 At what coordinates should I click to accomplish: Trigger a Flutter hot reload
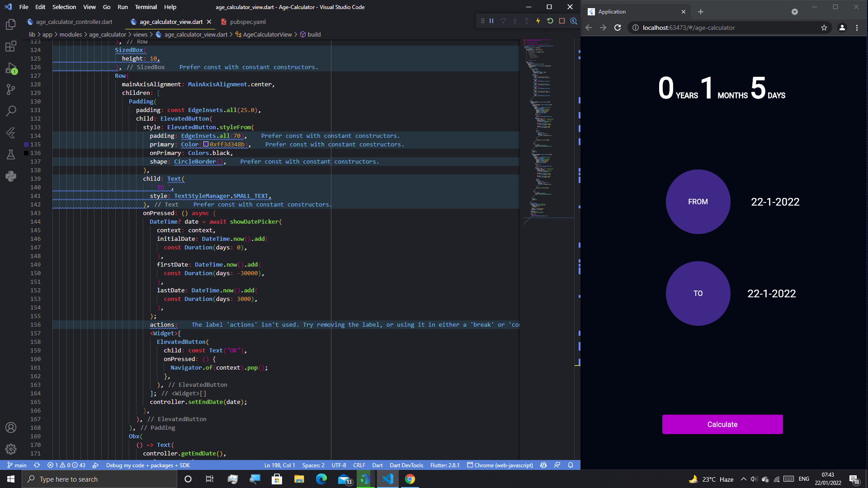[538, 21]
